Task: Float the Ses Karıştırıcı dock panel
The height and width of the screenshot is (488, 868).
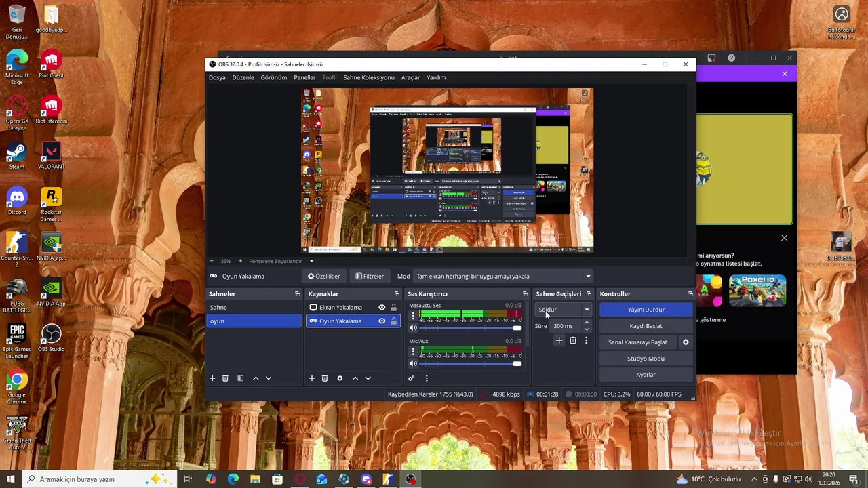Action: [x=525, y=294]
